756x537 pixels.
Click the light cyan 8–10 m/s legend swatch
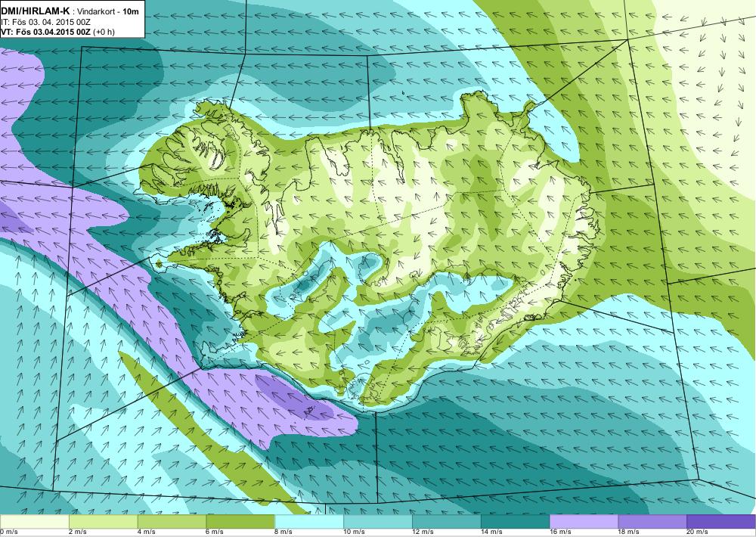(x=309, y=522)
